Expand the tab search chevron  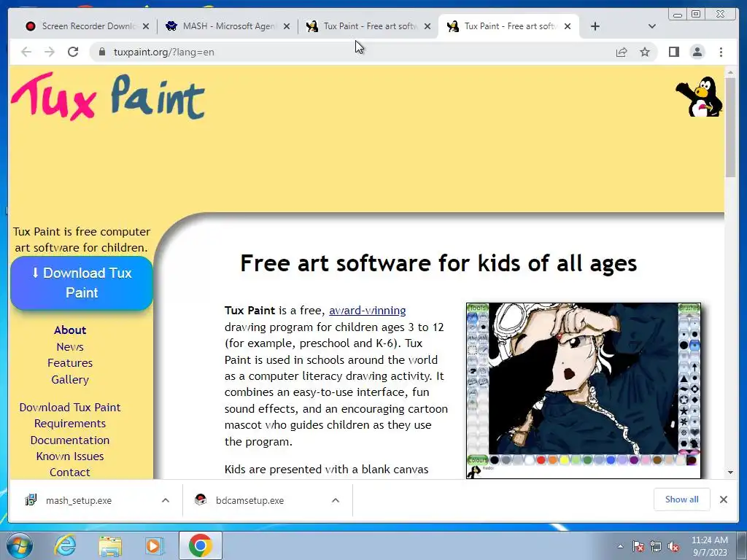point(652,26)
